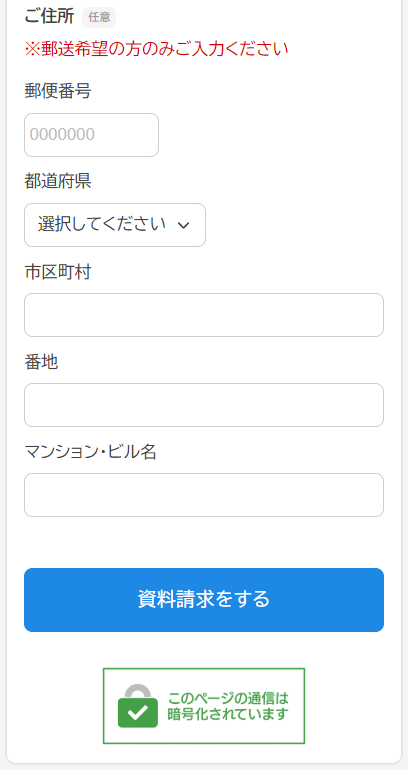Click the green padlock icon
Screen dimensions: 408x770
pos(138,706)
